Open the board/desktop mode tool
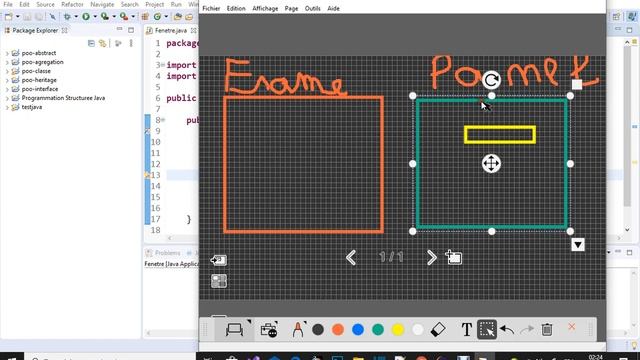 (234, 329)
